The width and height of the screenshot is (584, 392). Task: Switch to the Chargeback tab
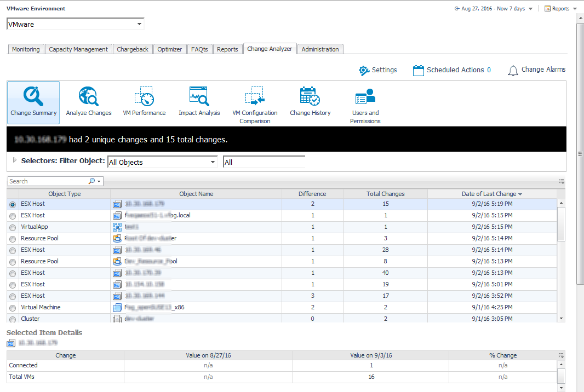pos(133,49)
